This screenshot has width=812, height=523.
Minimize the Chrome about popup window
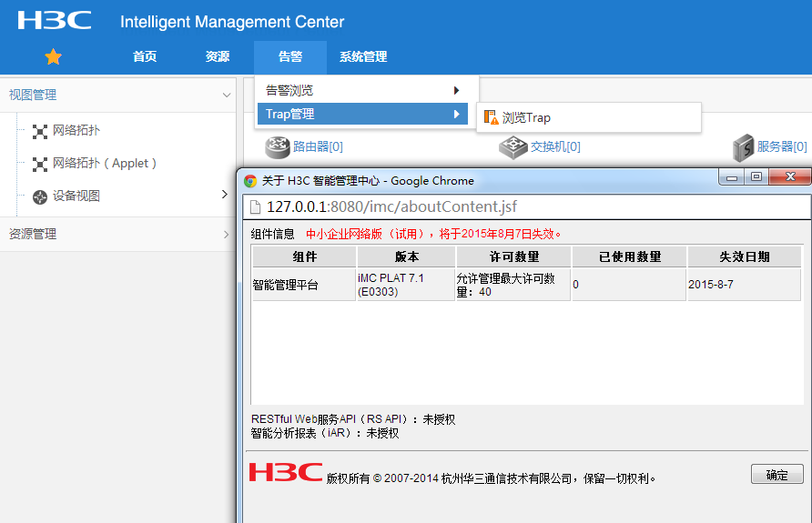[732, 177]
